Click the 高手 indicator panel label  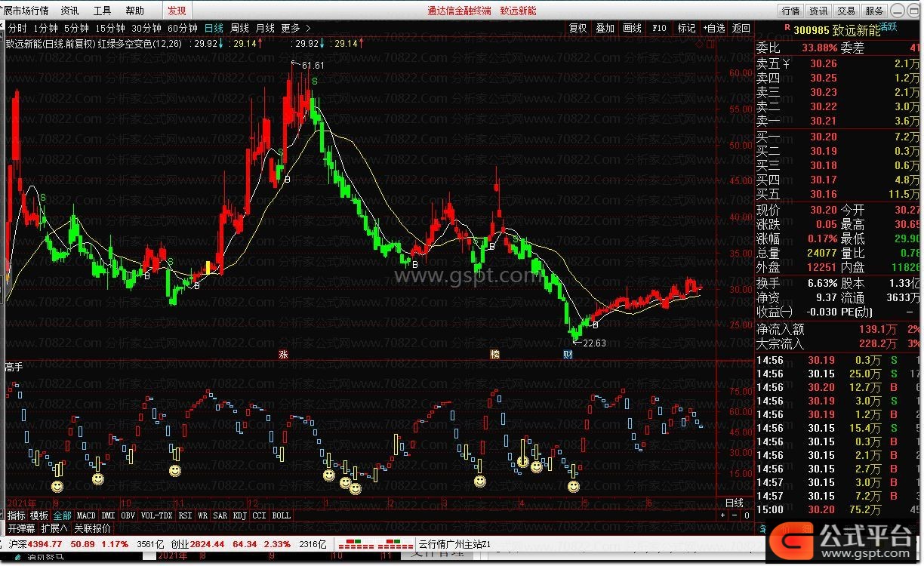pyautogui.click(x=15, y=368)
